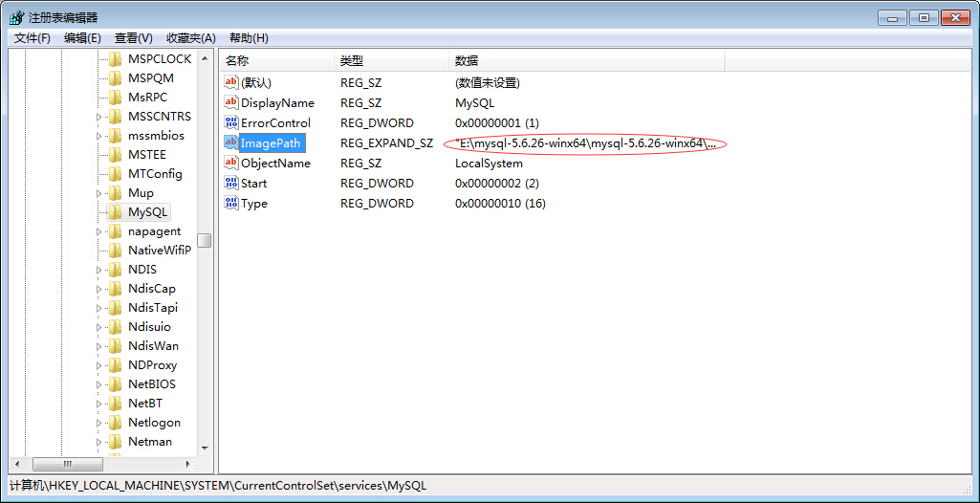980x503 pixels.
Task: Select the Netman key in the tree
Action: click(150, 441)
